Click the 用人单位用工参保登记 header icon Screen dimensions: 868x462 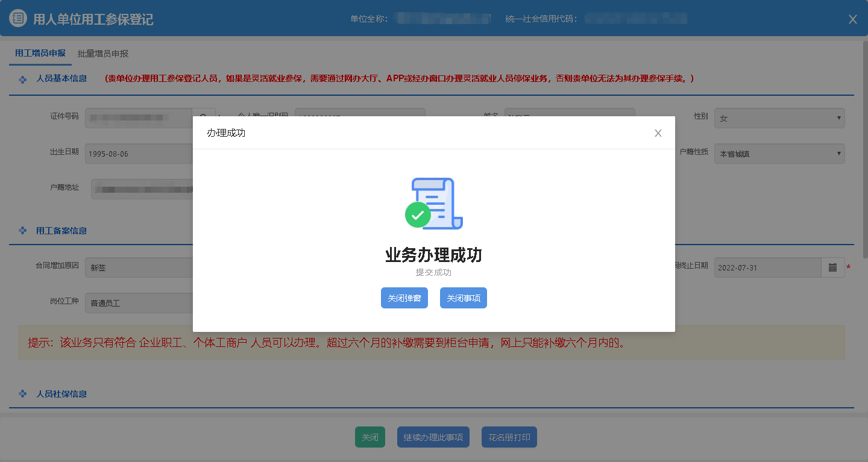pos(19,19)
